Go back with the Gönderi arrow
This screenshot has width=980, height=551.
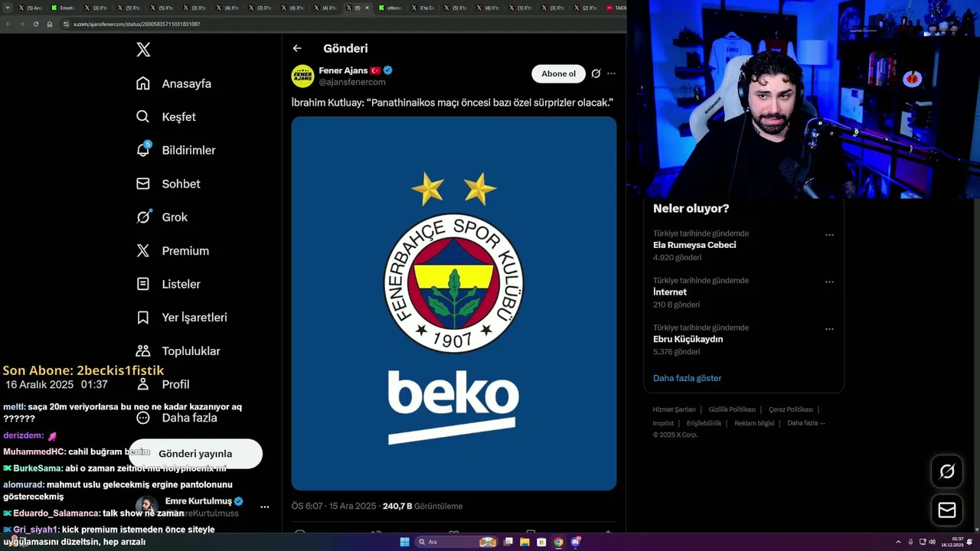pos(297,48)
